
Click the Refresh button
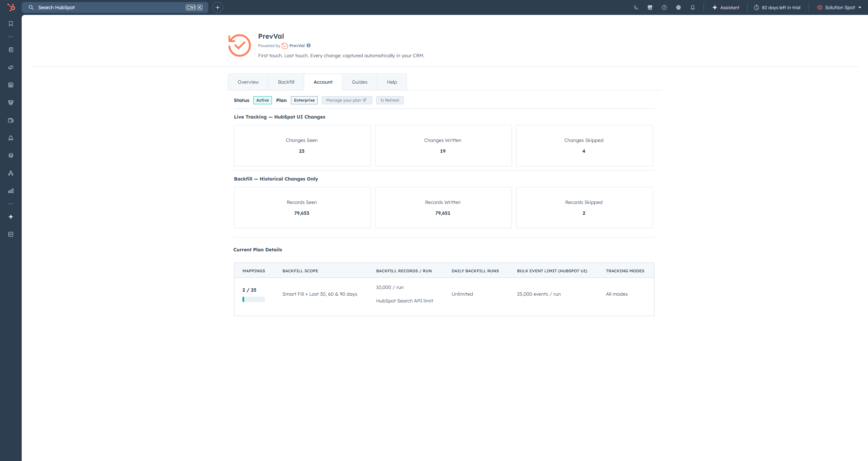click(x=390, y=100)
